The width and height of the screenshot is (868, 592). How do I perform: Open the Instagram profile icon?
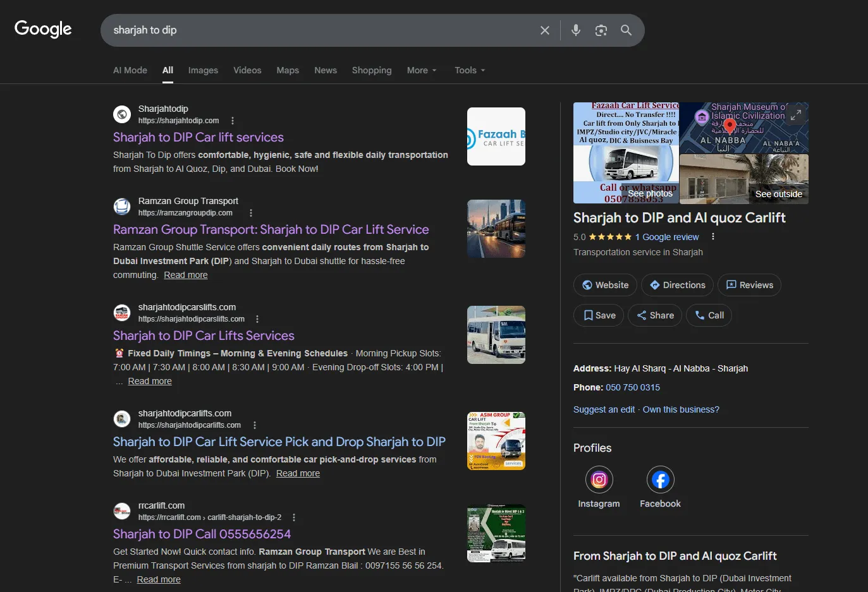pyautogui.click(x=599, y=480)
